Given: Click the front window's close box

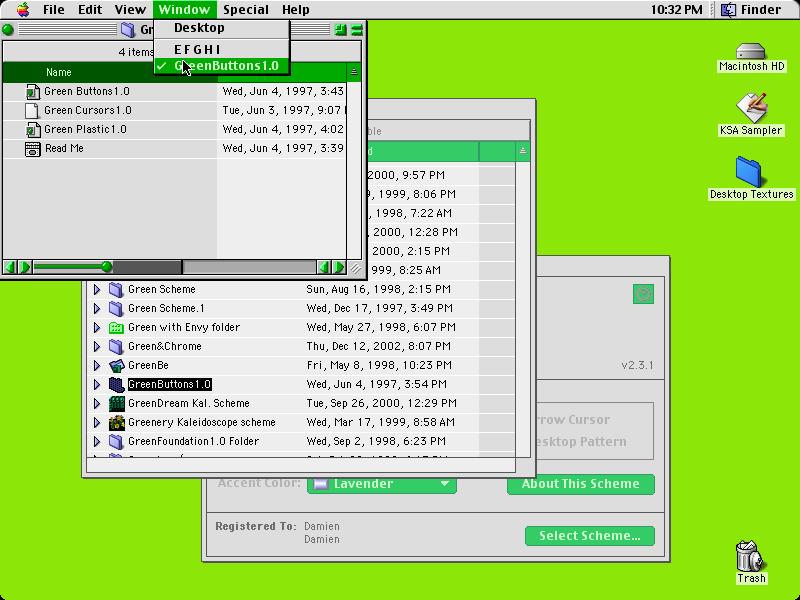Looking at the screenshot, I should click(x=8, y=30).
